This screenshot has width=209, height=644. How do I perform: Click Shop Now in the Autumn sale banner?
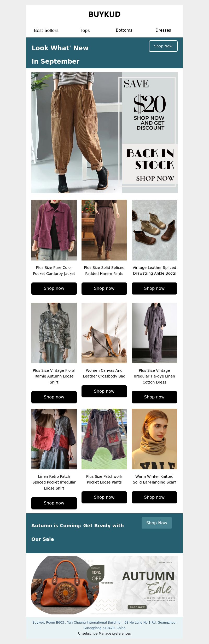pyautogui.click(x=157, y=523)
